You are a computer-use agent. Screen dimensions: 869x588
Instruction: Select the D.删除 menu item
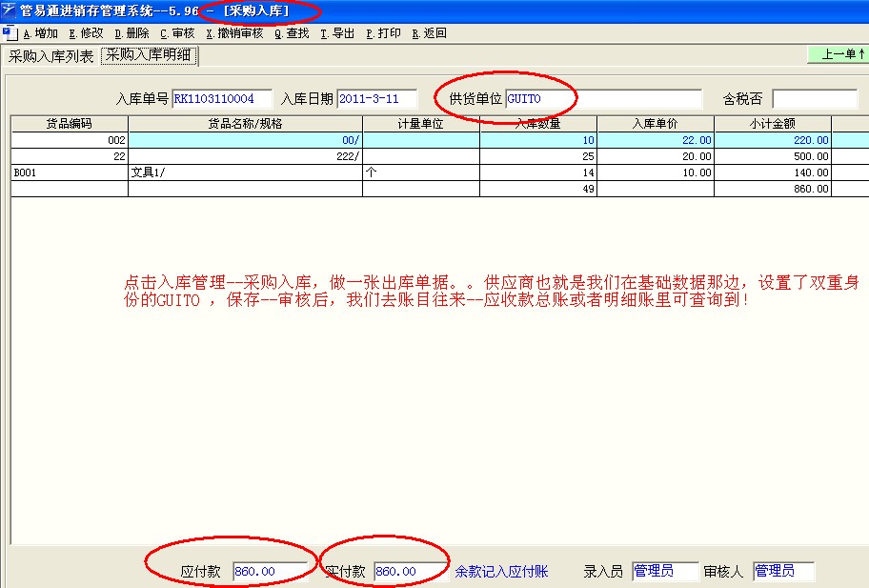(131, 33)
